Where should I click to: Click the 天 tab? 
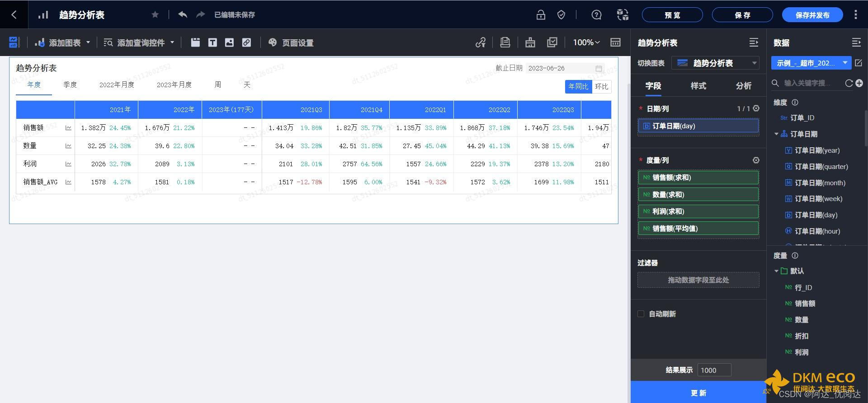tap(247, 84)
